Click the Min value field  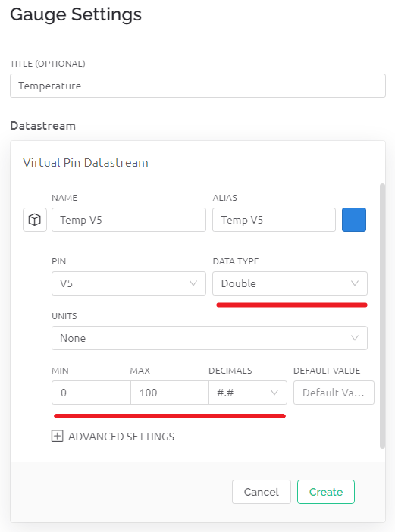coord(91,393)
